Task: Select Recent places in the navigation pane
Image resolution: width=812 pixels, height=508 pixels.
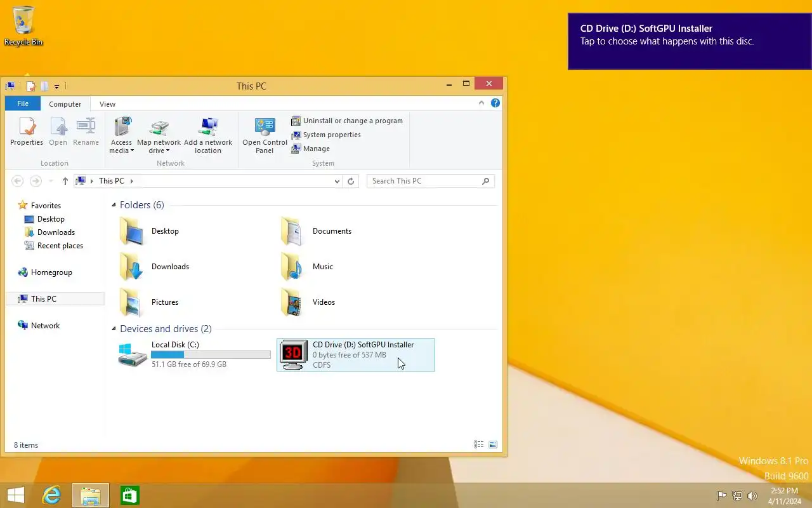Action: (54, 245)
